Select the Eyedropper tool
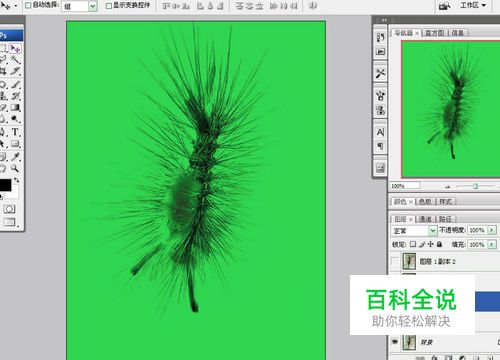This screenshot has width=500, height=360. [15, 156]
